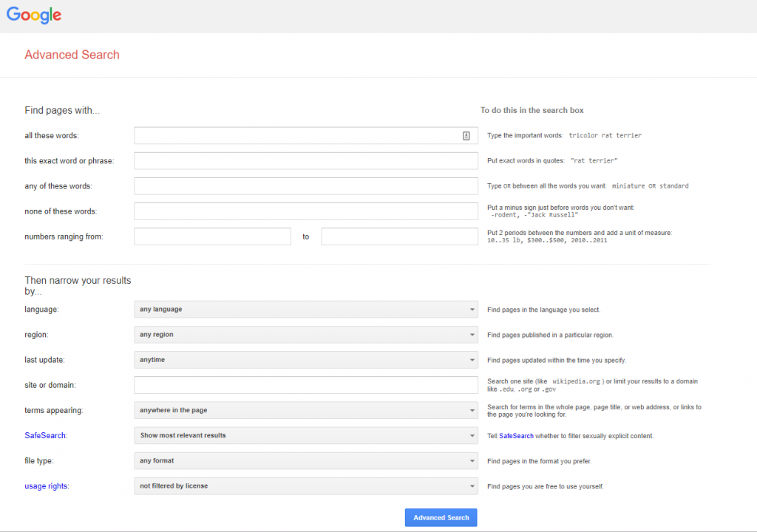Click the any of these words field
757x532 pixels.
tap(306, 186)
